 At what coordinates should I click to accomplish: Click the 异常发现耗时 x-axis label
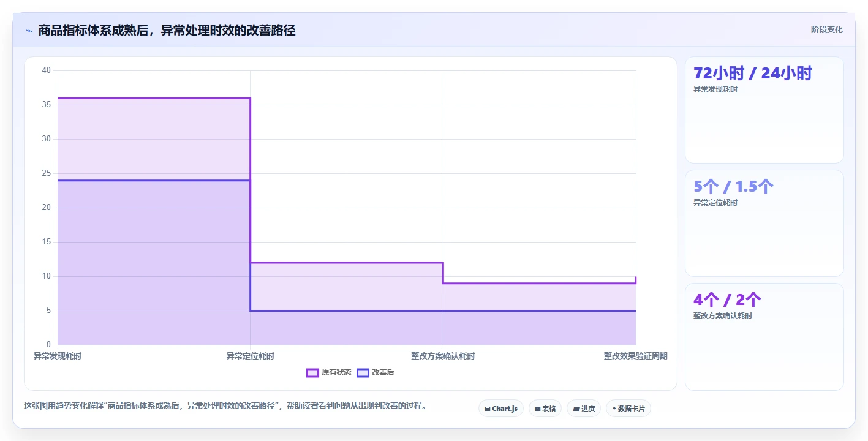point(58,356)
